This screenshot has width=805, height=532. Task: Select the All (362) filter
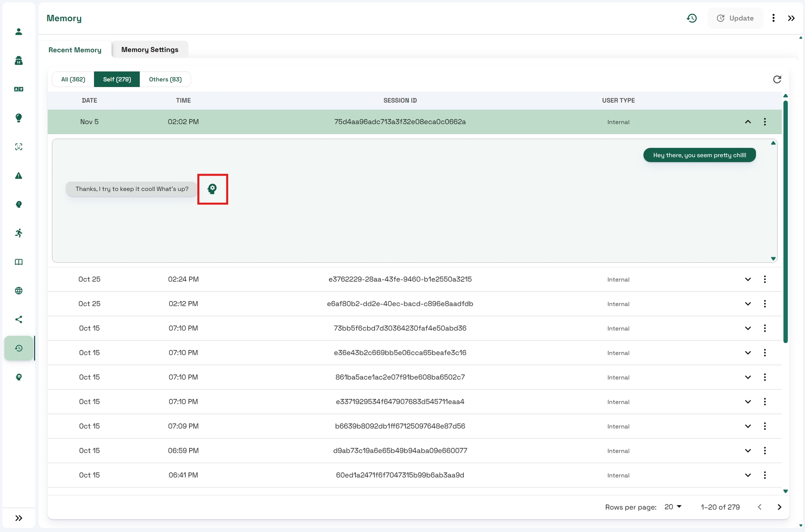point(73,79)
